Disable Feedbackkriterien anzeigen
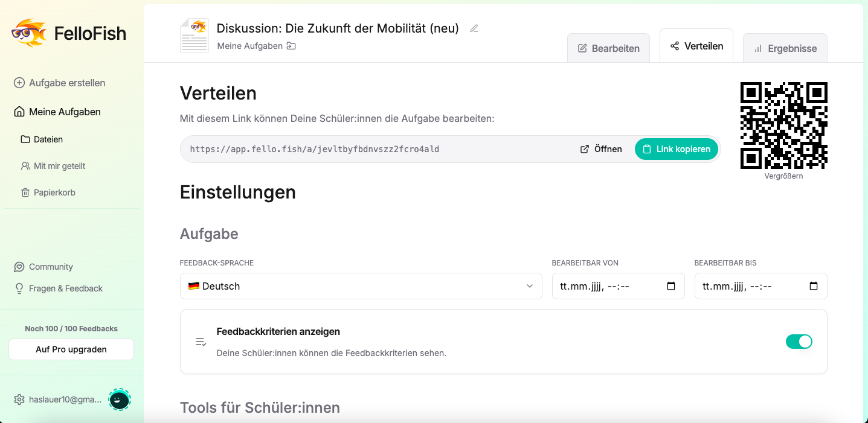 799,341
